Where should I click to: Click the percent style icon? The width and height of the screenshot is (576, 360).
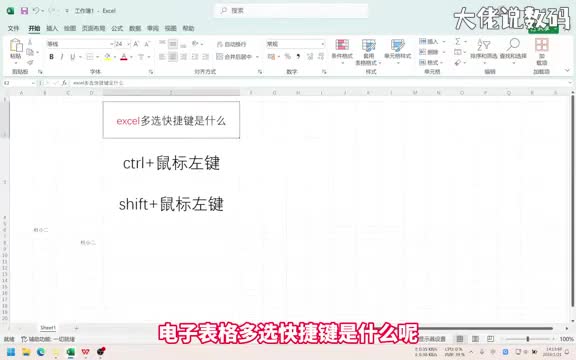pos(288,57)
